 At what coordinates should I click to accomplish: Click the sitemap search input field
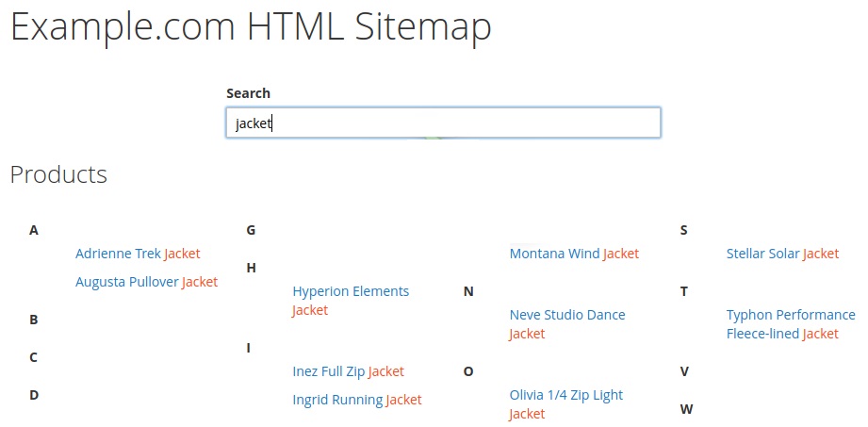pos(443,123)
